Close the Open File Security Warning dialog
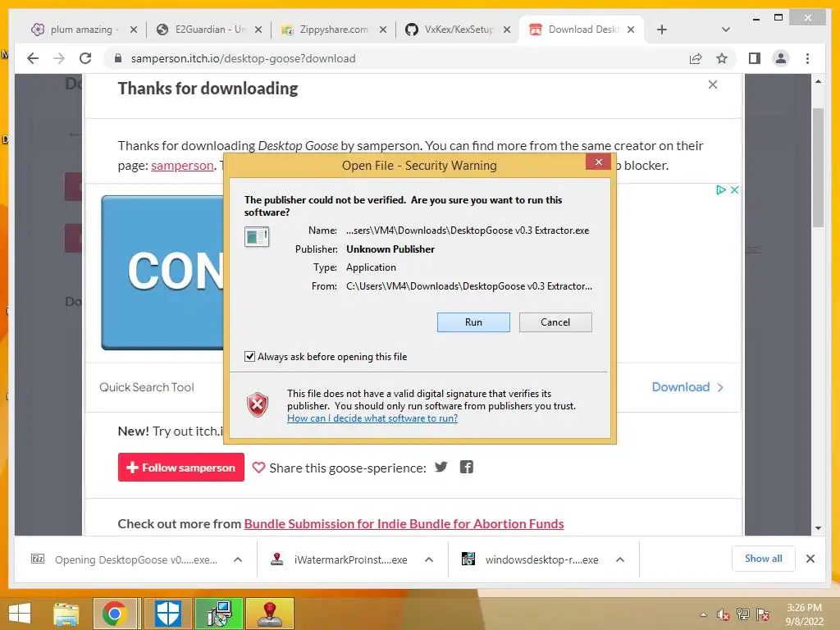The width and height of the screenshot is (840, 630). point(598,162)
